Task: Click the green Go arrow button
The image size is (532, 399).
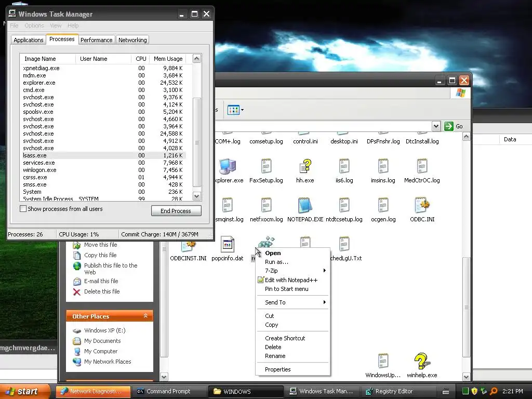Action: click(x=449, y=126)
